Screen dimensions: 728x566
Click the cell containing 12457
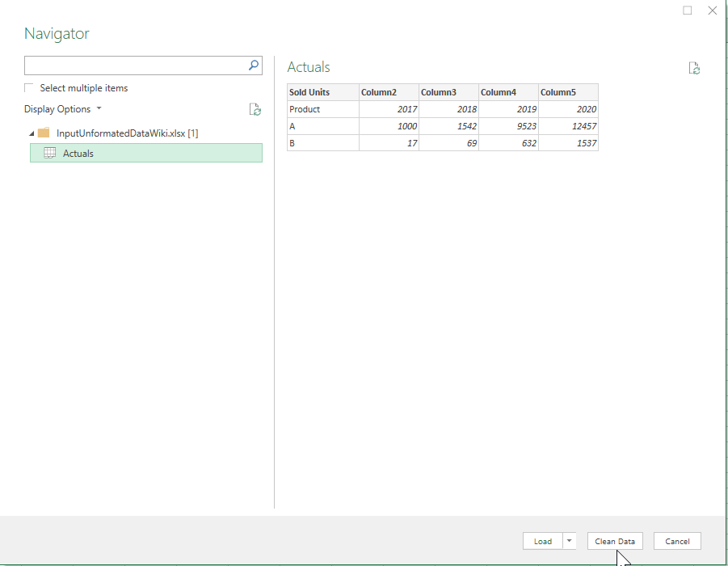[568, 126]
